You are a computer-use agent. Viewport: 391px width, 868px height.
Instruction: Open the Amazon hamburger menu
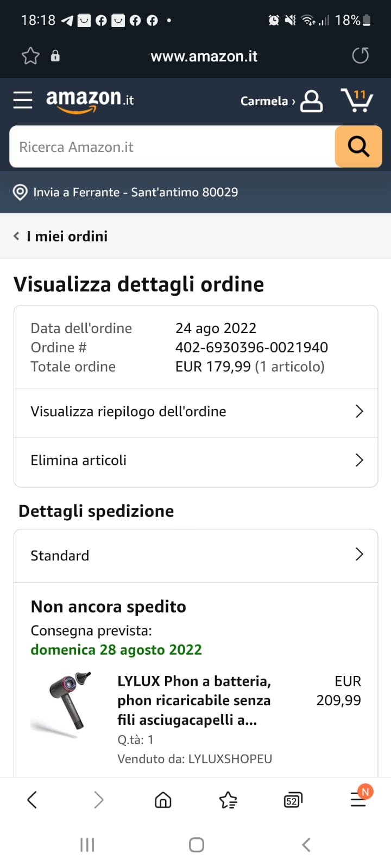pyautogui.click(x=23, y=100)
